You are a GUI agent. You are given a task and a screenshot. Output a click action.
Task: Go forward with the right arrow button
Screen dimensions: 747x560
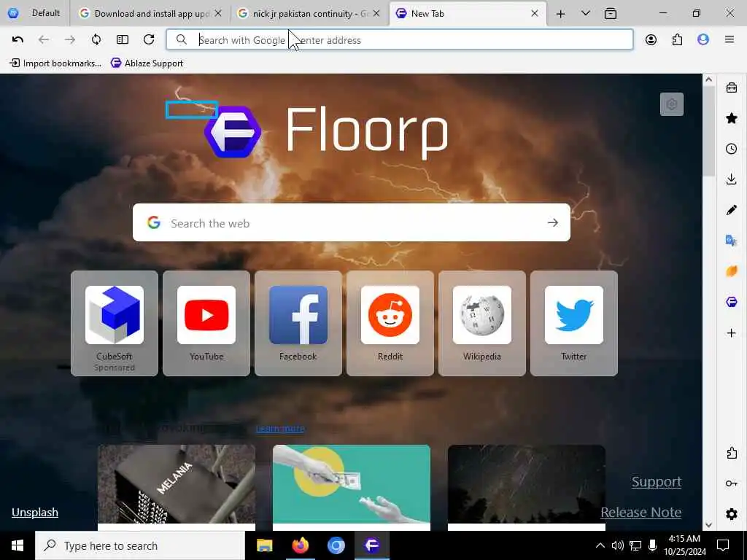pyautogui.click(x=69, y=39)
